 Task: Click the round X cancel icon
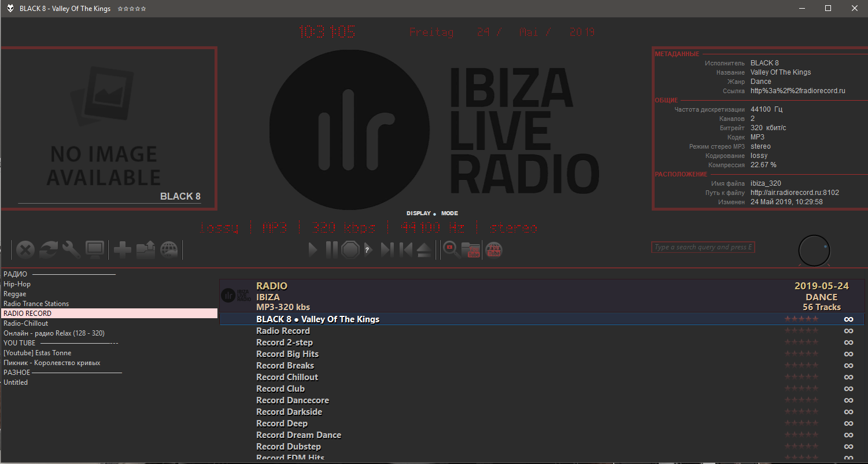25,249
